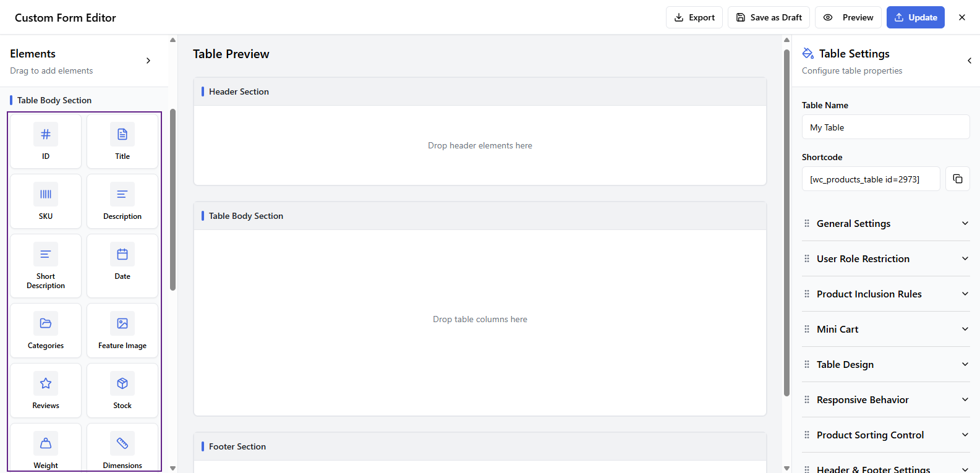Open Table Design settings accordion
Screen dimensions: 980x473
pos(885,364)
